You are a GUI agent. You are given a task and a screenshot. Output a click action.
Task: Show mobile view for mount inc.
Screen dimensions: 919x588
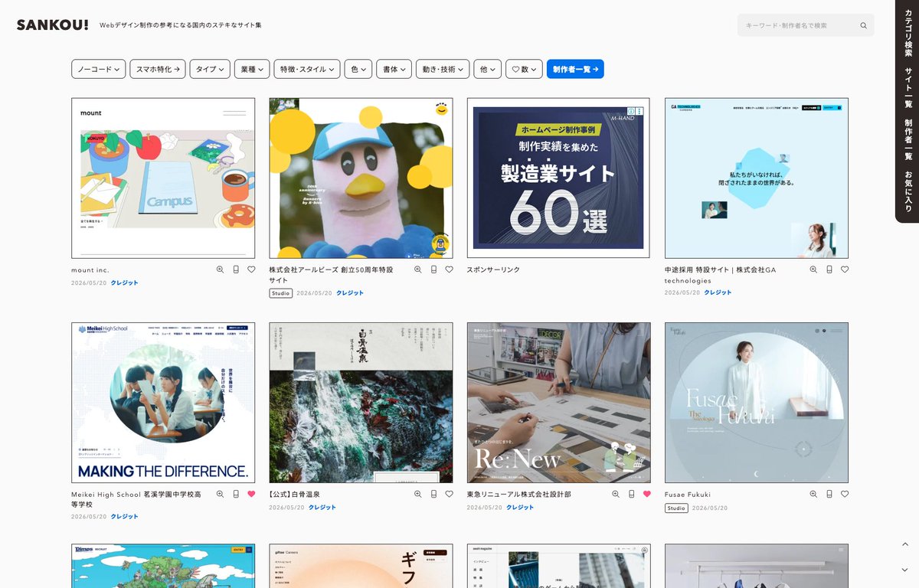(236, 269)
